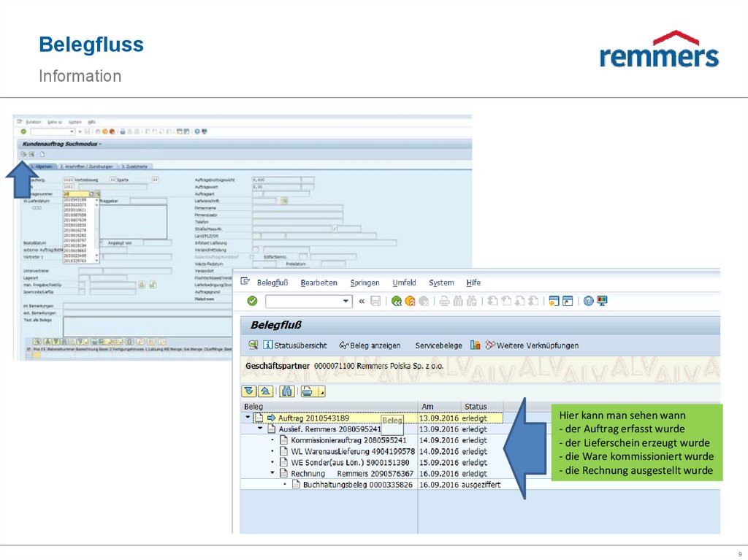Click the Create New Session icon

pyautogui.click(x=554, y=301)
